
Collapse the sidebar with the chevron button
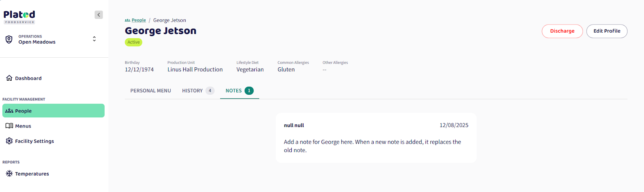click(x=99, y=15)
